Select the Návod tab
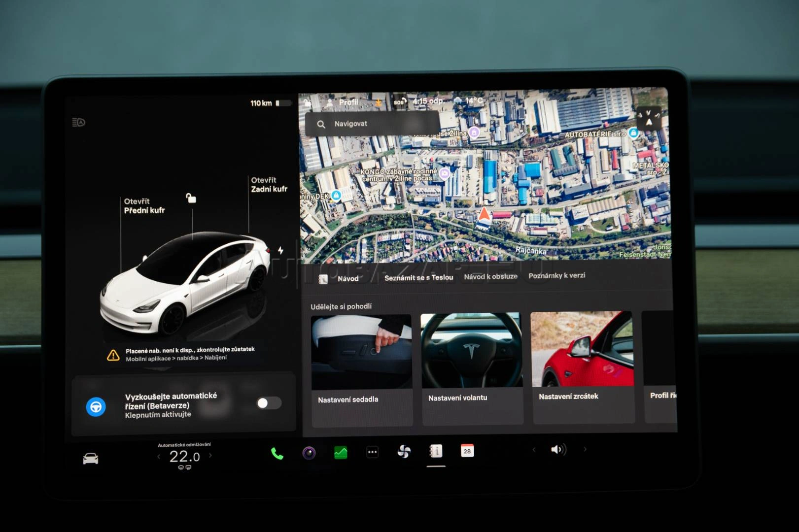Screen dimensions: 799x532 point(339,279)
